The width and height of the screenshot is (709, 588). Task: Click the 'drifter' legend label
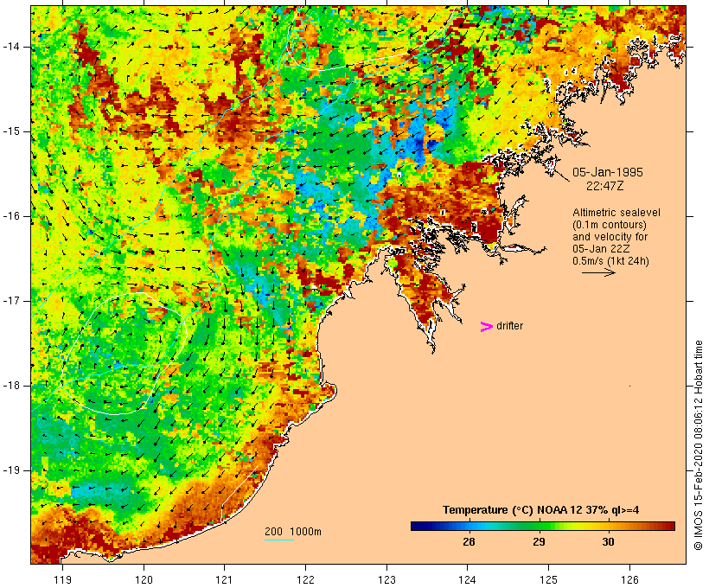click(509, 326)
